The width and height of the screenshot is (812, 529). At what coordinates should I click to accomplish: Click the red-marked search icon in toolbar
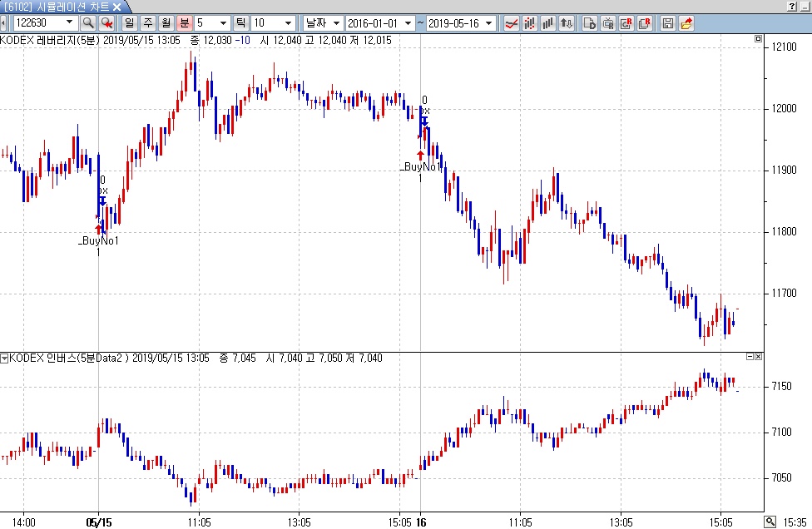[106, 23]
